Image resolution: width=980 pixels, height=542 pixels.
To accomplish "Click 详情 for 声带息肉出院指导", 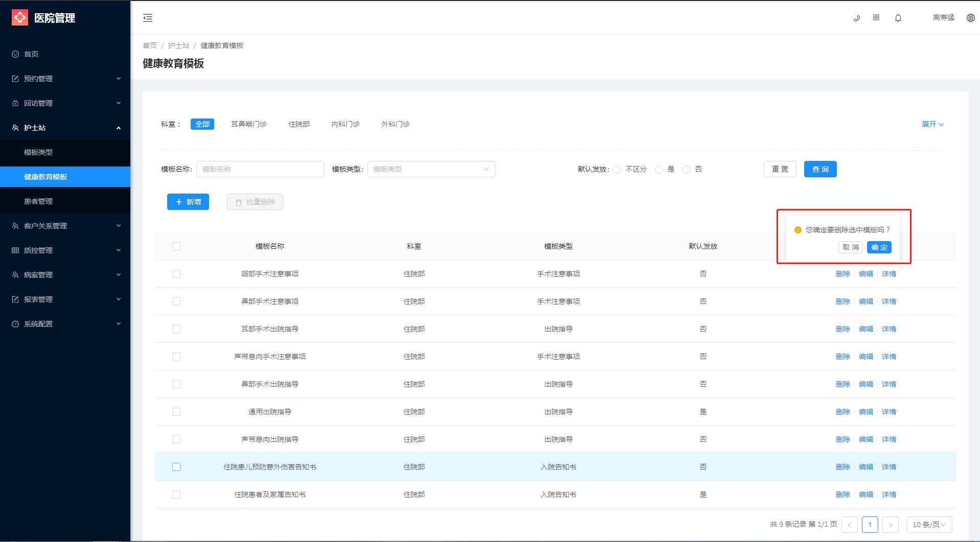I will pos(889,439).
